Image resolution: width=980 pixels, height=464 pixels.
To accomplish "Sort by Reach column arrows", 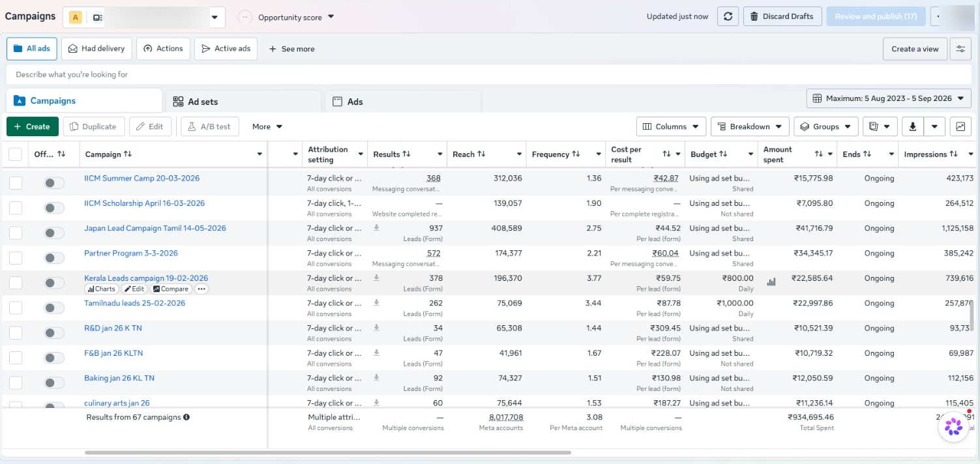I will click(481, 154).
